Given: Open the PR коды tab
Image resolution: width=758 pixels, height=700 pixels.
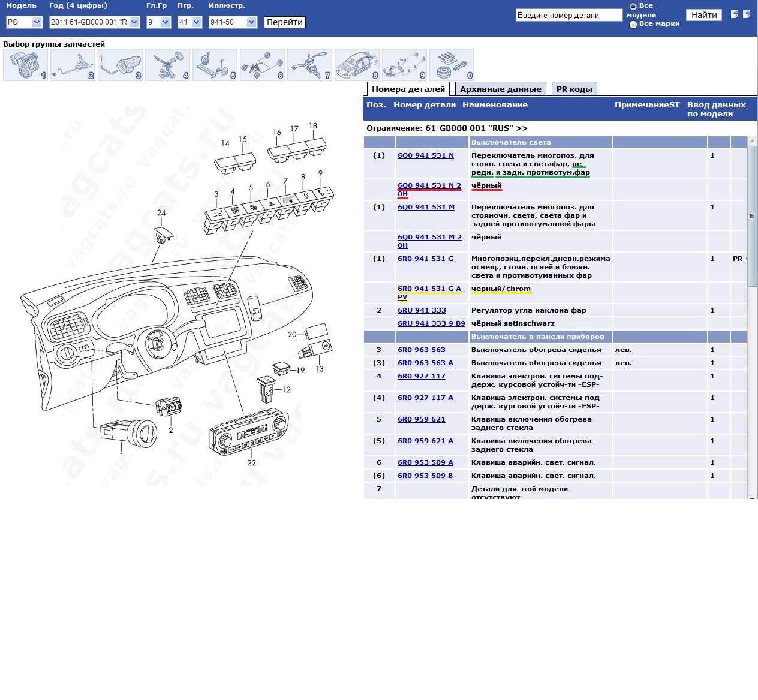Looking at the screenshot, I should click(574, 89).
